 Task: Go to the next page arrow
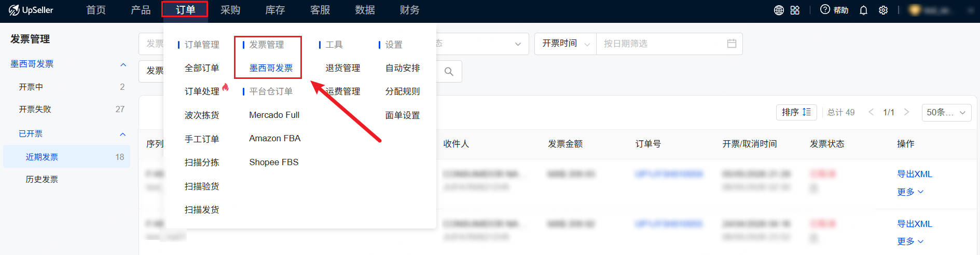[x=906, y=112]
